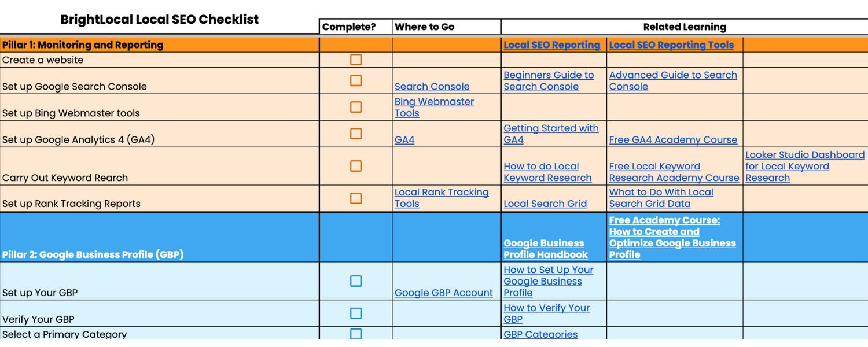Tick the checkbox for 'Set up Bing Webmaster tools'

tap(355, 106)
